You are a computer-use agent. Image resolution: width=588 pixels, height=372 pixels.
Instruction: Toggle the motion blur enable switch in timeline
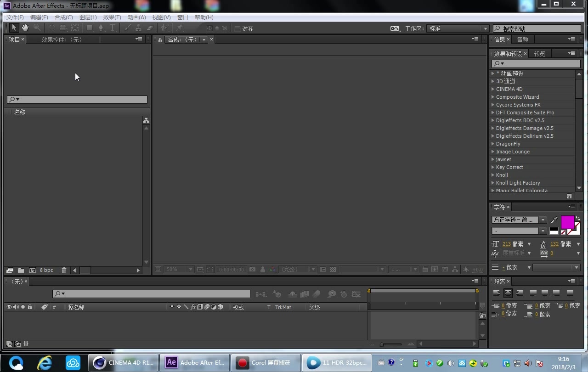pyautogui.click(x=317, y=294)
